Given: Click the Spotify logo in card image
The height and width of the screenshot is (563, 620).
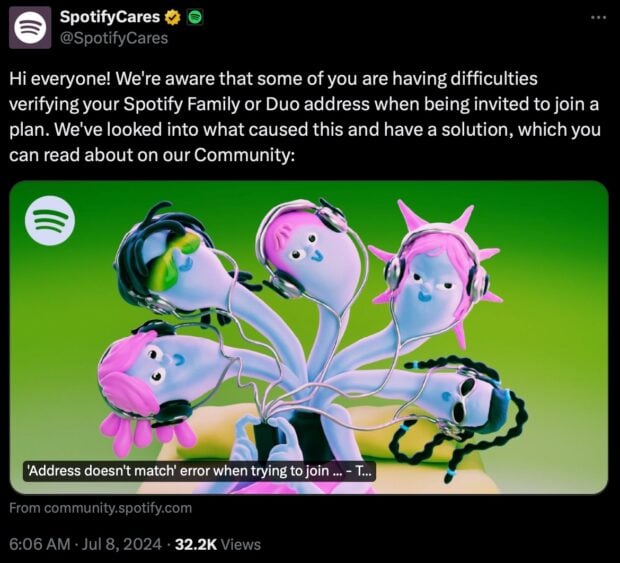Looking at the screenshot, I should 50,221.
